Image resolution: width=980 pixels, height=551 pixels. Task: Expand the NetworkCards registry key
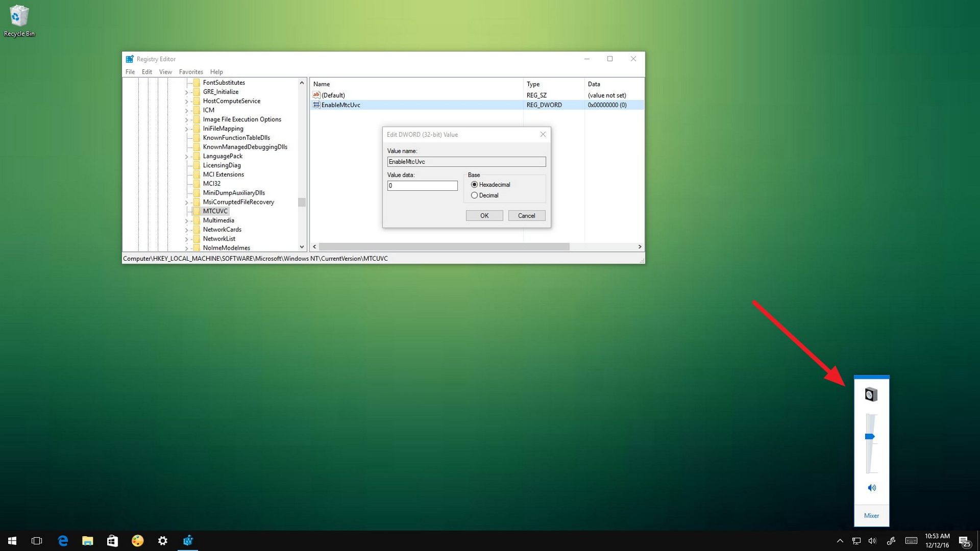pos(186,230)
